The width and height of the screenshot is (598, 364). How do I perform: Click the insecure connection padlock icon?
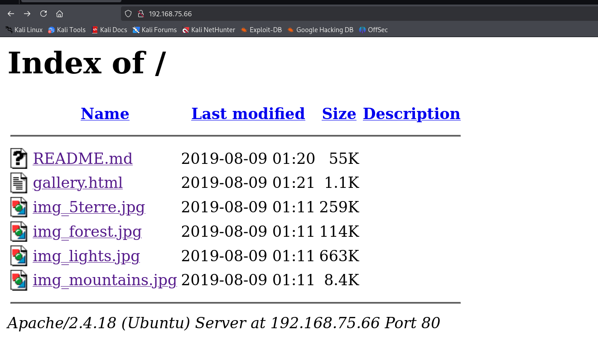[x=140, y=14]
